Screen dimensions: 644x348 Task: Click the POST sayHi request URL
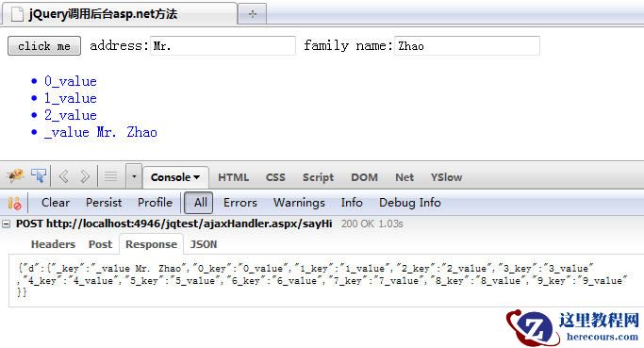173,224
